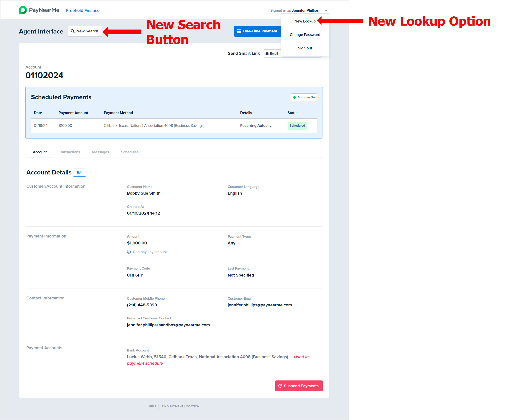Click the Freehold Finance link
The width and height of the screenshot is (522, 420).
point(83,10)
